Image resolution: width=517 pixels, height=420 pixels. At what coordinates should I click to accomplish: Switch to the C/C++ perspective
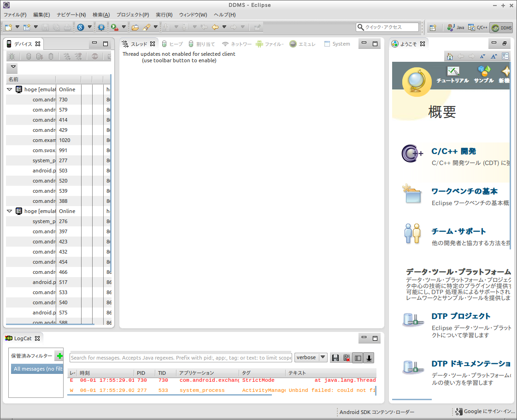pyautogui.click(x=478, y=28)
